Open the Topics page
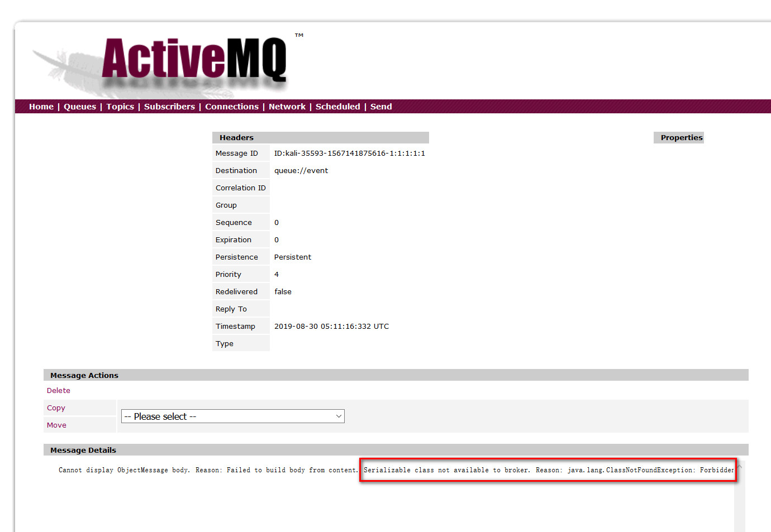 pyautogui.click(x=120, y=107)
